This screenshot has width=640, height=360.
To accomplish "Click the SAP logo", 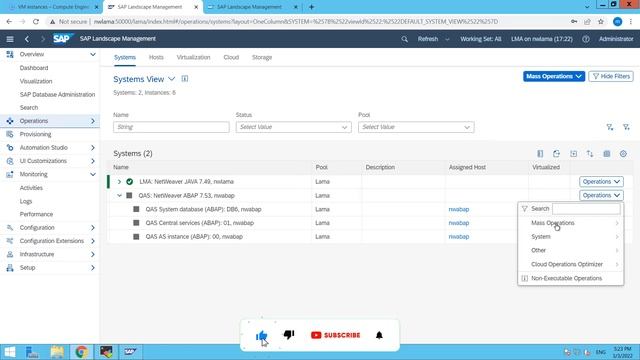I will [x=62, y=39].
